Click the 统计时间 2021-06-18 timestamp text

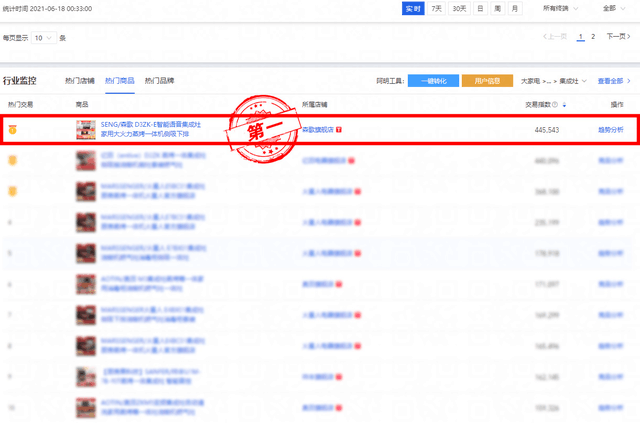(x=47, y=9)
